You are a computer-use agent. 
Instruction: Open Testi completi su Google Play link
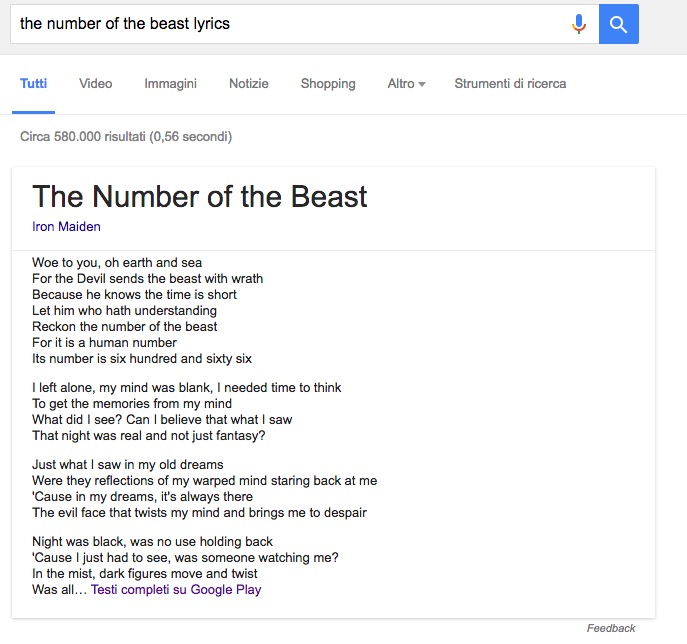coord(176,590)
